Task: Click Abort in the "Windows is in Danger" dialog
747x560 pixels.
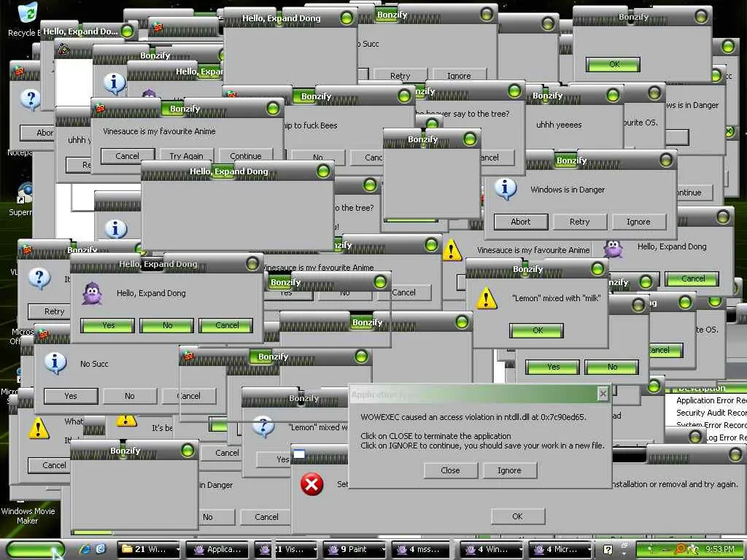Action: pyautogui.click(x=521, y=222)
